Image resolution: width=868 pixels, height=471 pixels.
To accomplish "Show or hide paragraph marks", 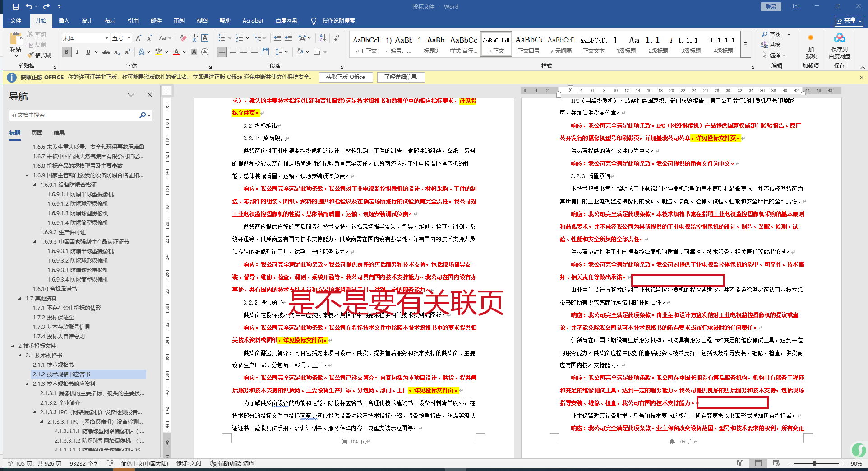I will pyautogui.click(x=337, y=38).
